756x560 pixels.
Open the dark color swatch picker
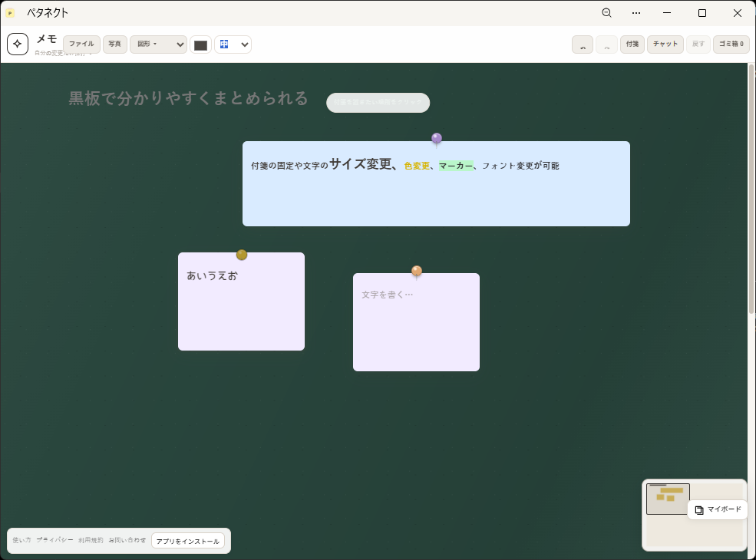tap(200, 44)
